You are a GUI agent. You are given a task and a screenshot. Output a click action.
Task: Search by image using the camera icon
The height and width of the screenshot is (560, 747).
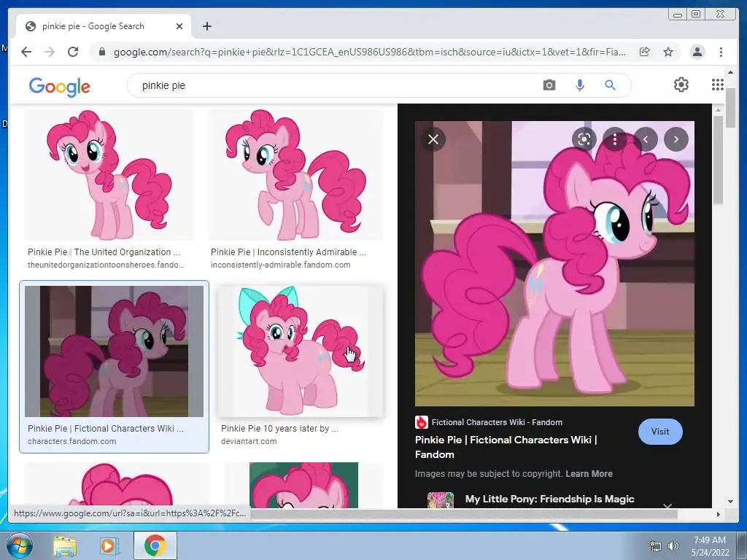pos(549,85)
